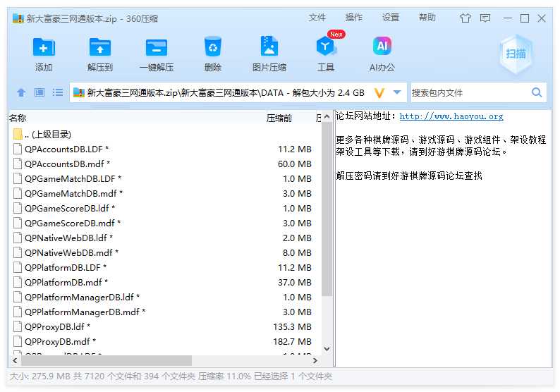This screenshot has width=560, height=392.
Task: Expand the path bar dropdown arrow
Action: [397, 92]
